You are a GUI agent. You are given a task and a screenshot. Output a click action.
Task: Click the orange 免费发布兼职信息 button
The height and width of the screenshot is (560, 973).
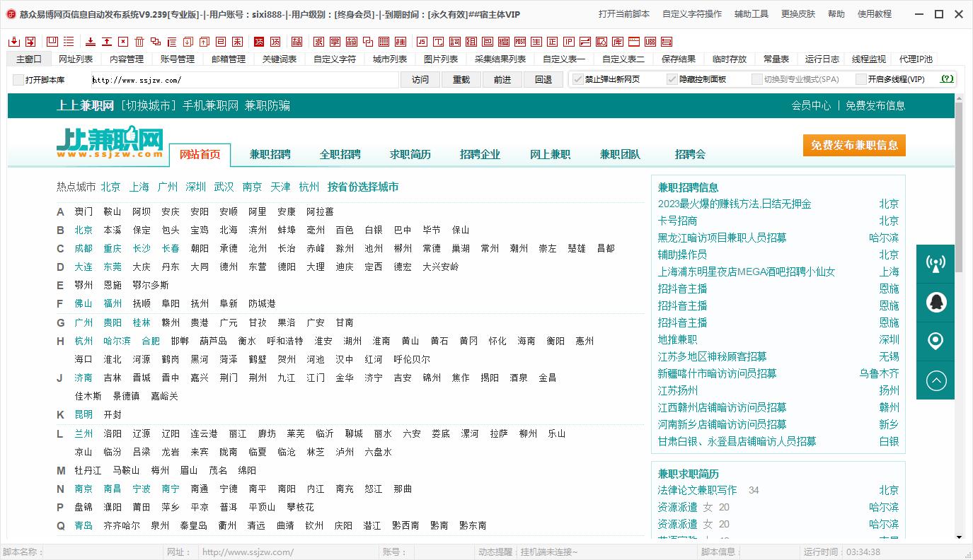point(854,145)
